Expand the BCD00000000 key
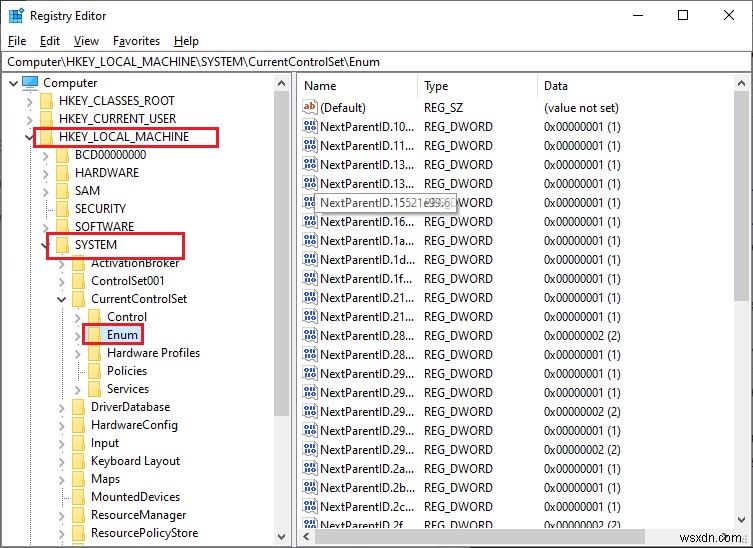This screenshot has height=548, width=753. click(46, 155)
